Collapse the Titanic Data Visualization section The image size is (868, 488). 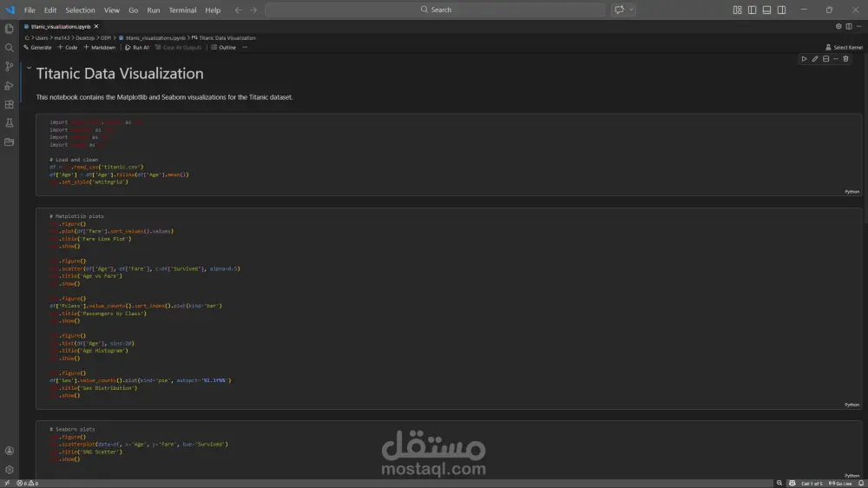(x=29, y=68)
